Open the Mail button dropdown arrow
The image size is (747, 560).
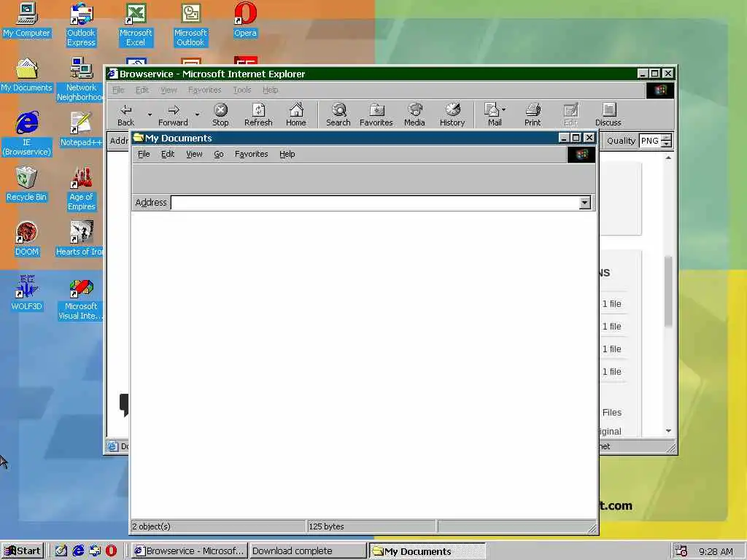pyautogui.click(x=504, y=109)
